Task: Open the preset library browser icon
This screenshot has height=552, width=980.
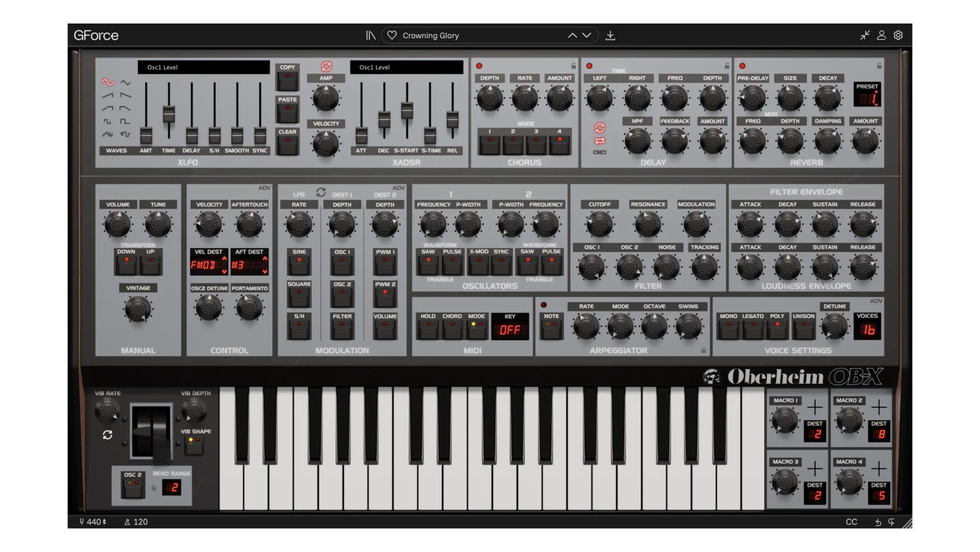Action: coord(370,35)
